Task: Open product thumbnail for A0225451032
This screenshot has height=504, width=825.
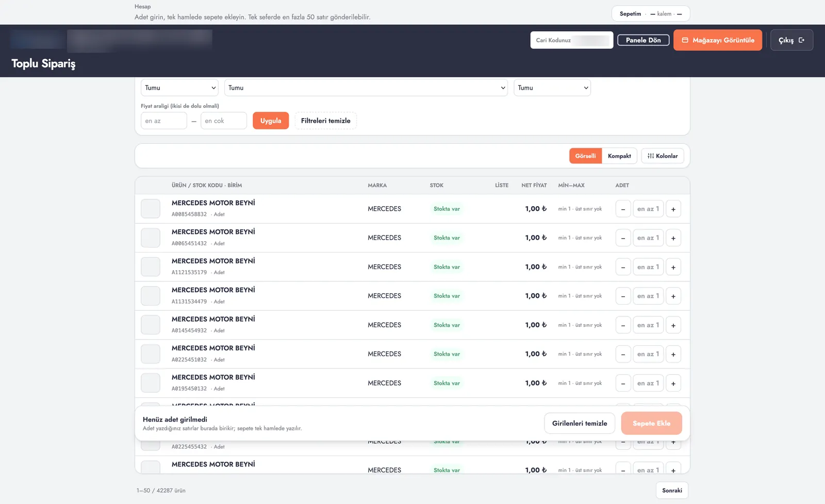Action: click(151, 354)
